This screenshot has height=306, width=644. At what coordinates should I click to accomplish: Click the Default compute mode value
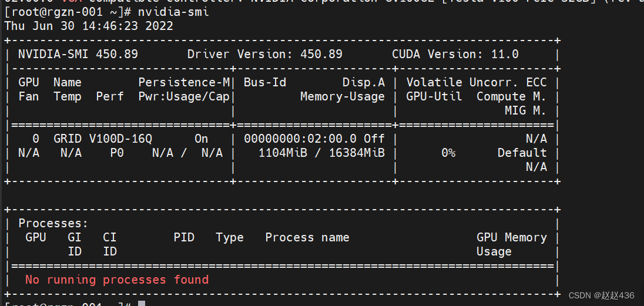click(522, 153)
